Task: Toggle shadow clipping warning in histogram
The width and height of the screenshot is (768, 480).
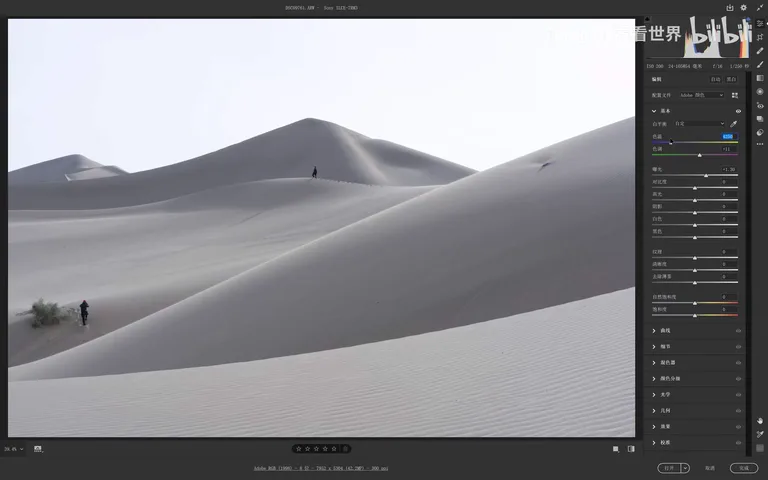Action: coord(648,19)
